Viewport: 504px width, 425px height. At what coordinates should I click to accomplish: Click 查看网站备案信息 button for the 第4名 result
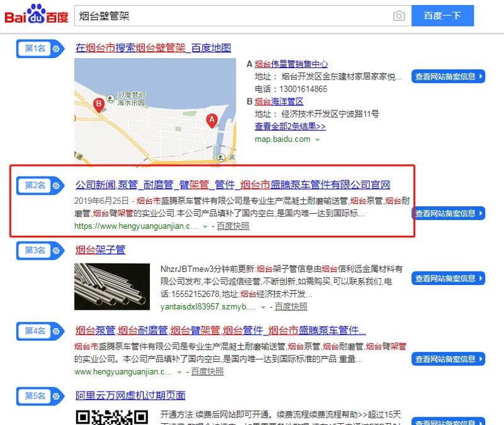coord(448,359)
